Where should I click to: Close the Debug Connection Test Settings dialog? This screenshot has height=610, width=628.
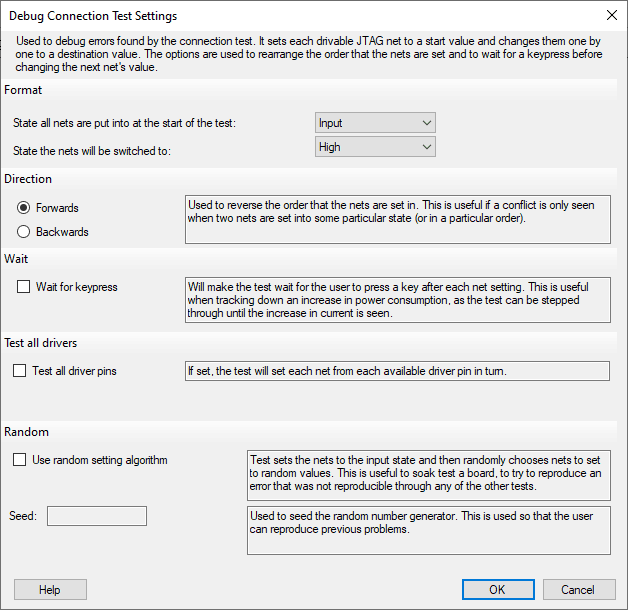pos(612,16)
